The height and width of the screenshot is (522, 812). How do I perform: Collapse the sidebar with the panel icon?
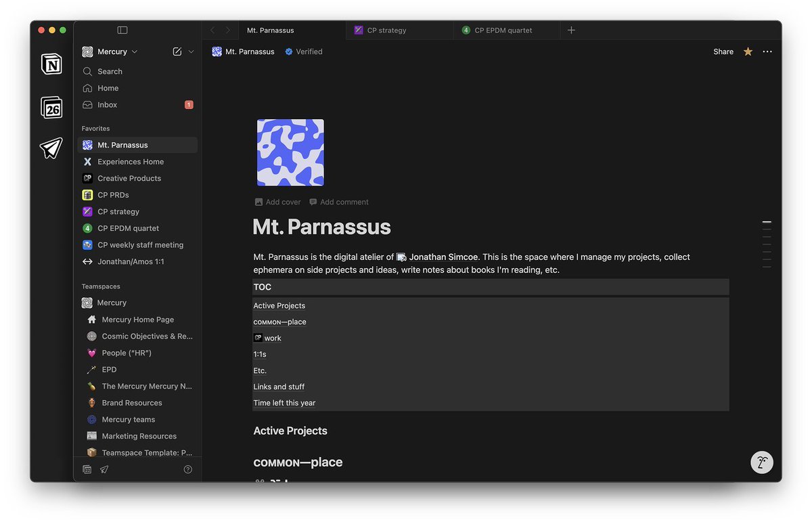point(122,29)
